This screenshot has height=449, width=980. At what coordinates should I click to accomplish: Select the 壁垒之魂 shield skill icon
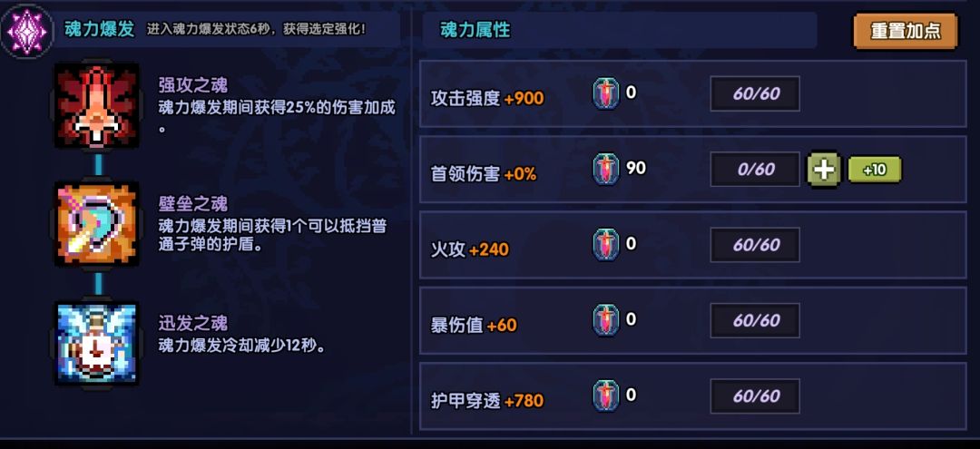[97, 224]
